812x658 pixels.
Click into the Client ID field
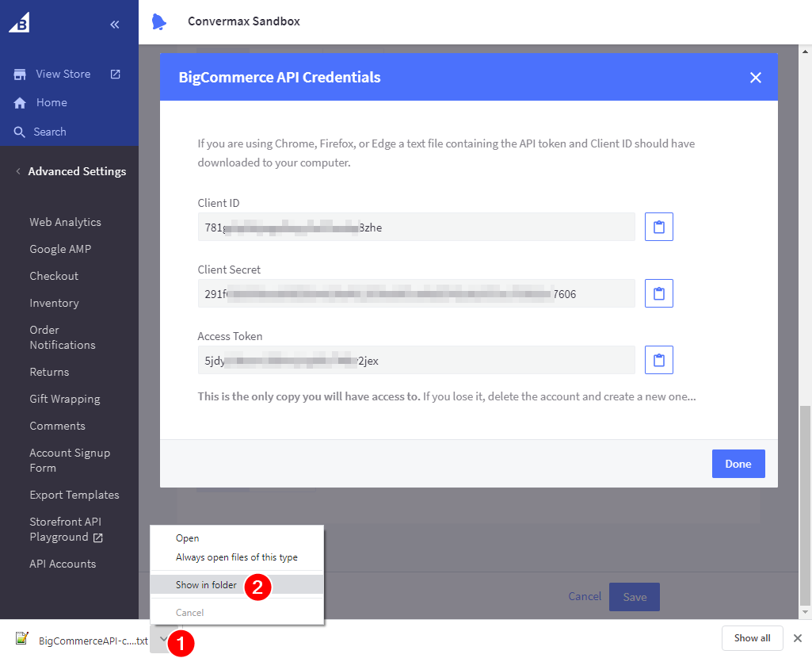pyautogui.click(x=417, y=227)
